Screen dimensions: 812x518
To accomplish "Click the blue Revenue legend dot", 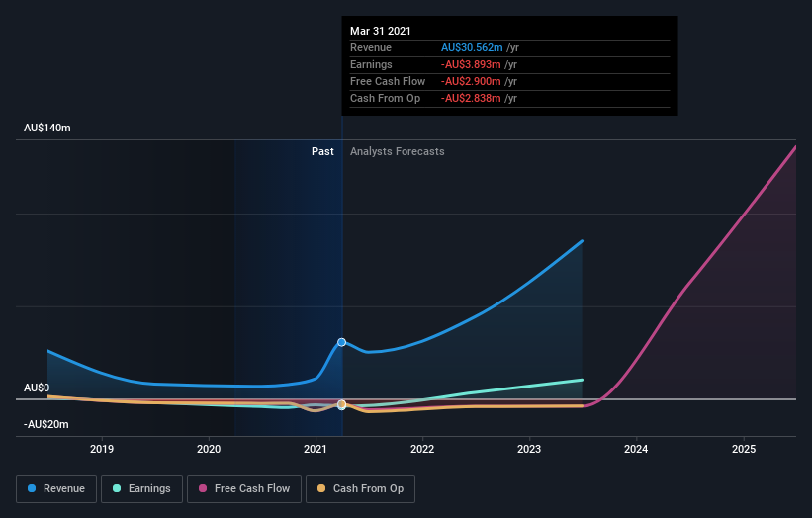I will [x=32, y=488].
